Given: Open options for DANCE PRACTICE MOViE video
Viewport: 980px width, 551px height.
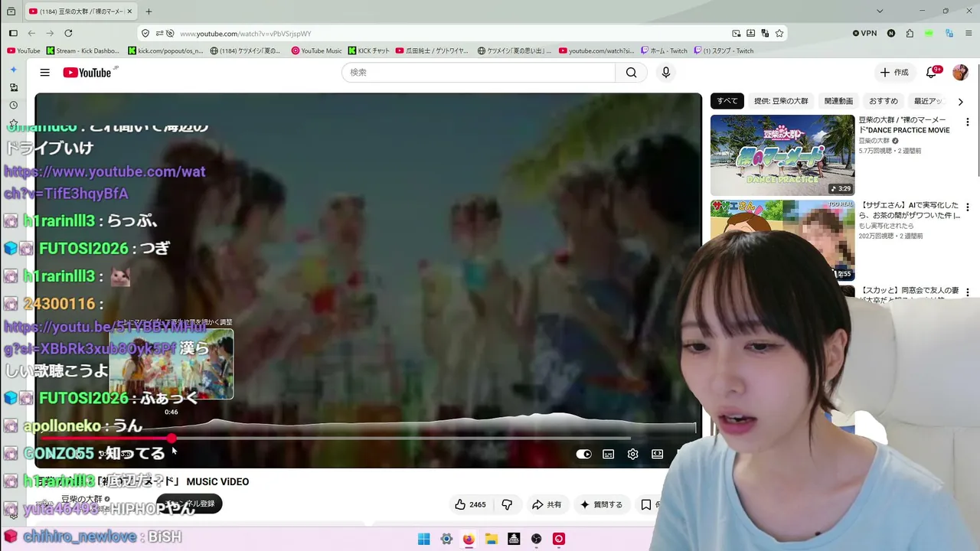Looking at the screenshot, I should tap(968, 122).
